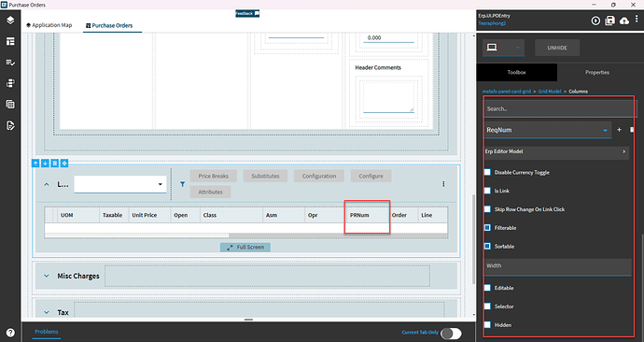The width and height of the screenshot is (644, 342).
Task: Uncheck the Sortable checkbox
Action: (x=487, y=247)
